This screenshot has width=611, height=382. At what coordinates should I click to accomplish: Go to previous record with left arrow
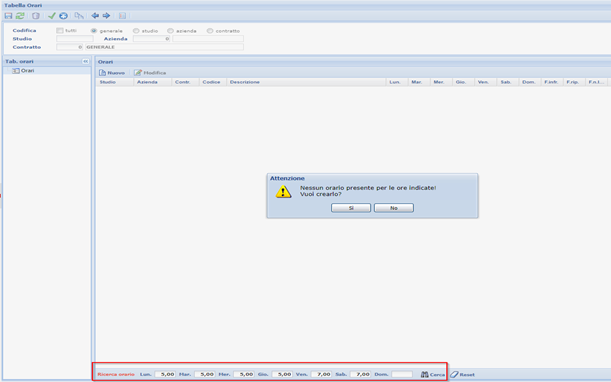pyautogui.click(x=95, y=16)
